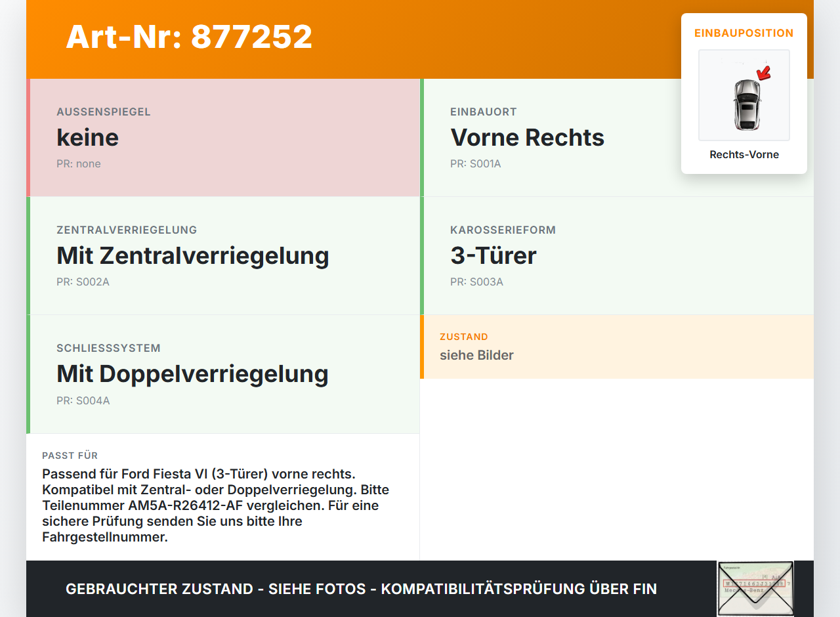Click the Mit Doppelverriegelung card
Screen dimensions: 840x617
click(223, 374)
